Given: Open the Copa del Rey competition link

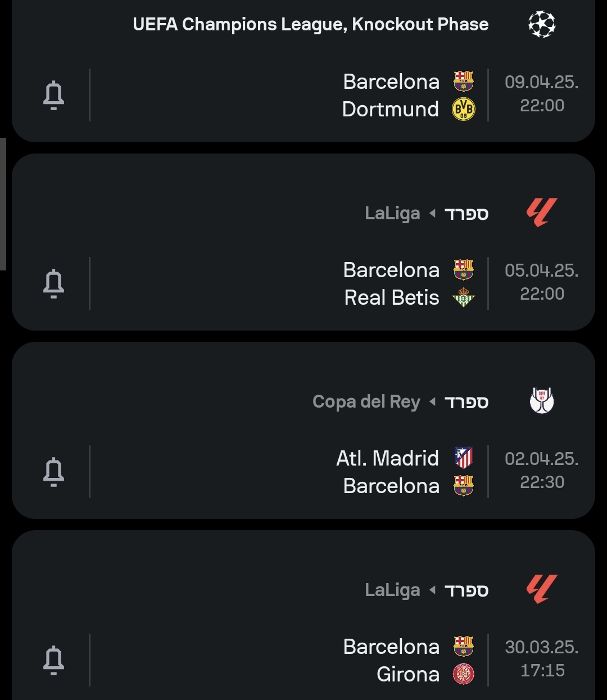Looking at the screenshot, I should pos(366,401).
